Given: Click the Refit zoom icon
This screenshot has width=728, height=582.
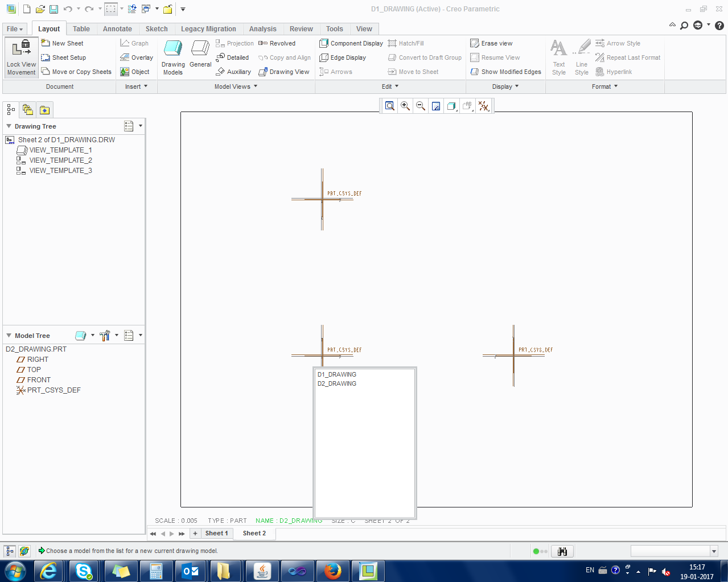Looking at the screenshot, I should (390, 106).
